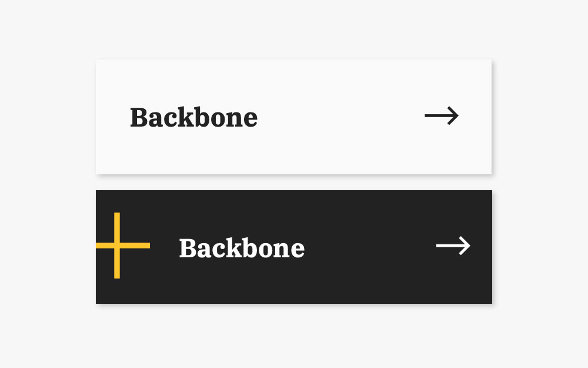This screenshot has width=588, height=368.
Task: Click the white arrow in dark card
Action: coord(453,246)
